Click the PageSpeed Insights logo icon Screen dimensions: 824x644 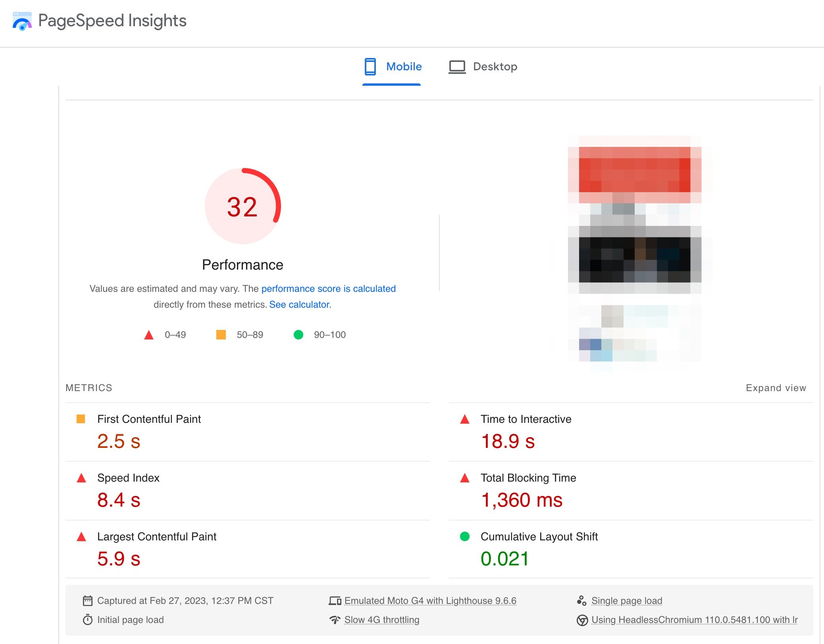point(22,21)
